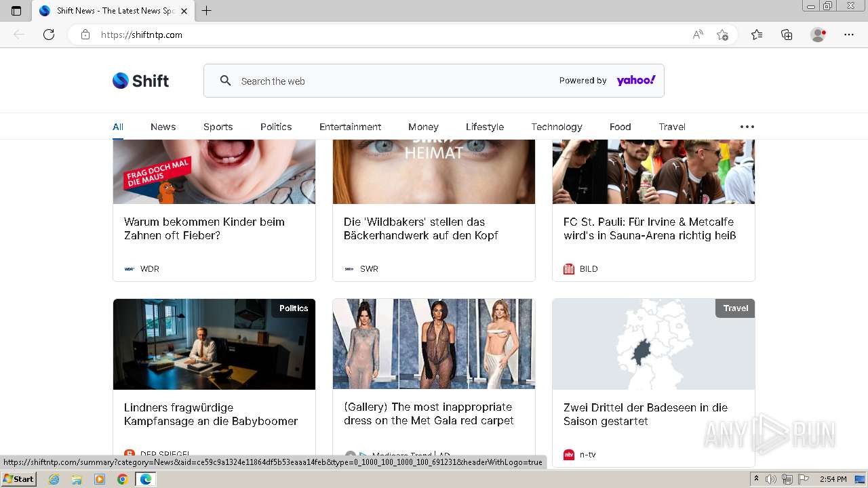The height and width of the screenshot is (488, 868).
Task: Focus the Search the web field
Action: [434, 81]
